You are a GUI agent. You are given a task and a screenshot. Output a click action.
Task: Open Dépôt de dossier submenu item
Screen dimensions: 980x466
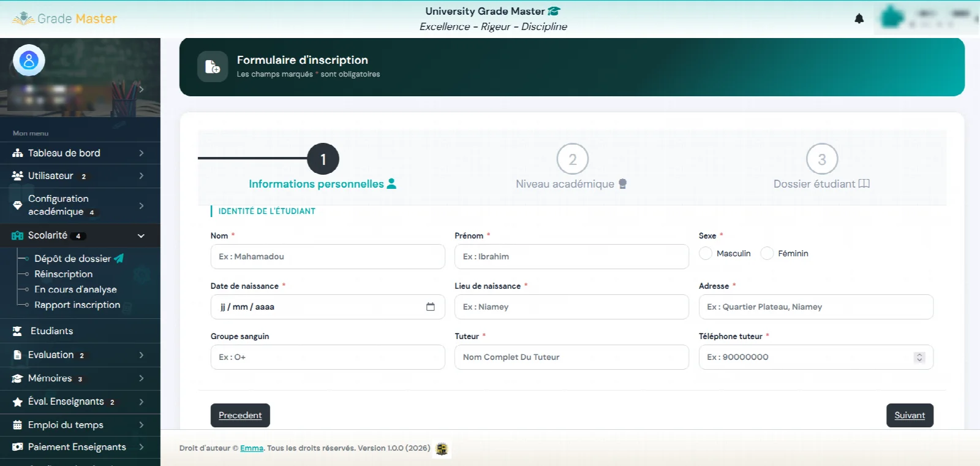coord(79,259)
